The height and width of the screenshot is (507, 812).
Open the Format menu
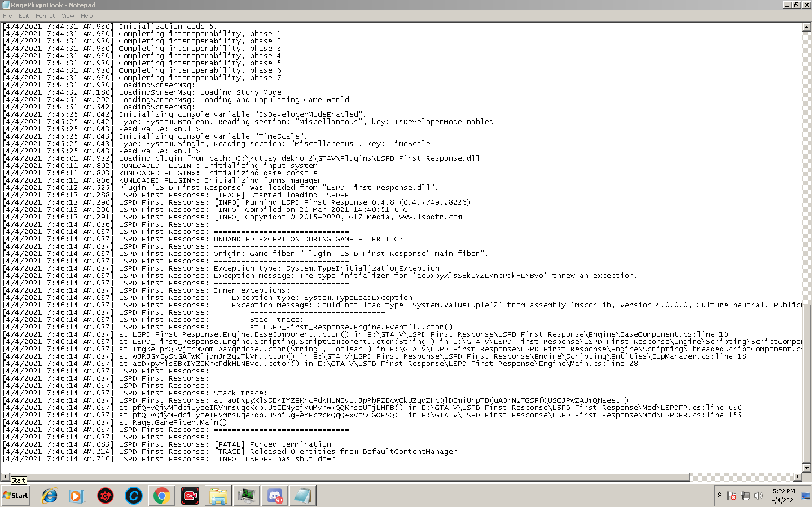(x=45, y=16)
